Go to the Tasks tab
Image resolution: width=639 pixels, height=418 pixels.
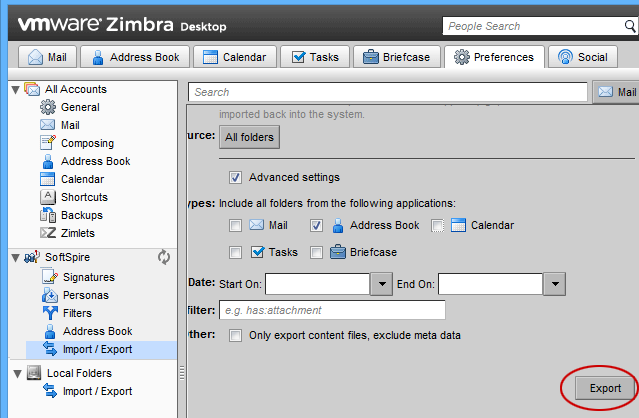tap(315, 57)
